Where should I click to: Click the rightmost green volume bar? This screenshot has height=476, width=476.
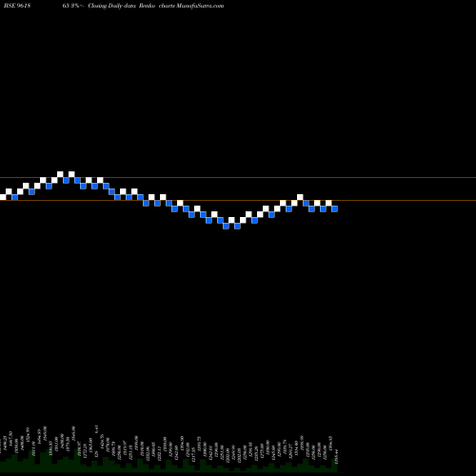click(x=334, y=466)
